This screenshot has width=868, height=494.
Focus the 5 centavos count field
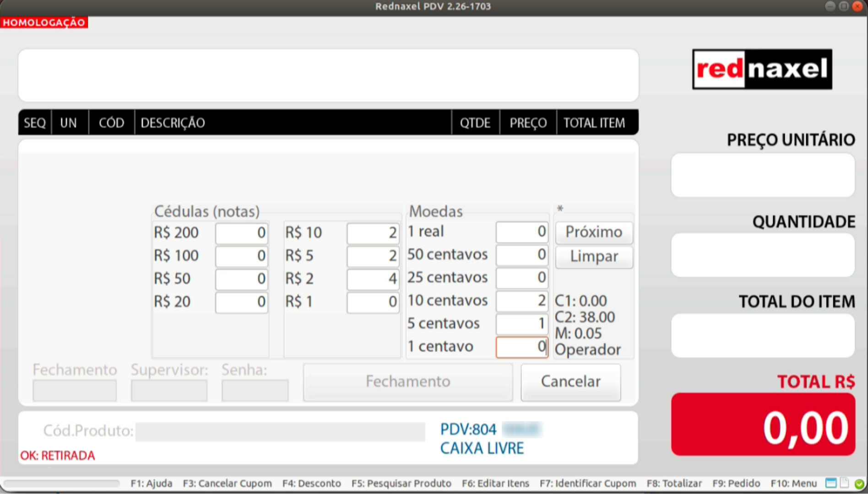(x=522, y=324)
